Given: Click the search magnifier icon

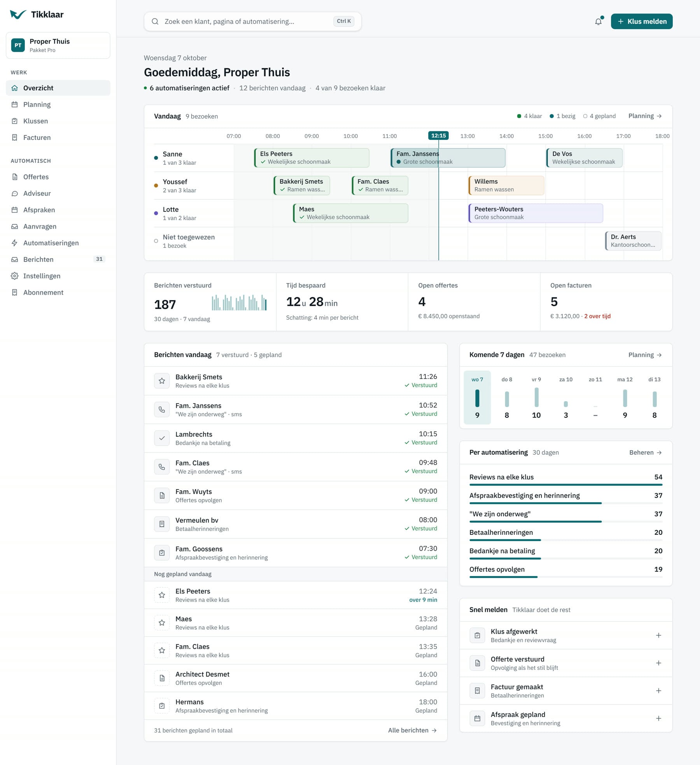Looking at the screenshot, I should point(155,21).
